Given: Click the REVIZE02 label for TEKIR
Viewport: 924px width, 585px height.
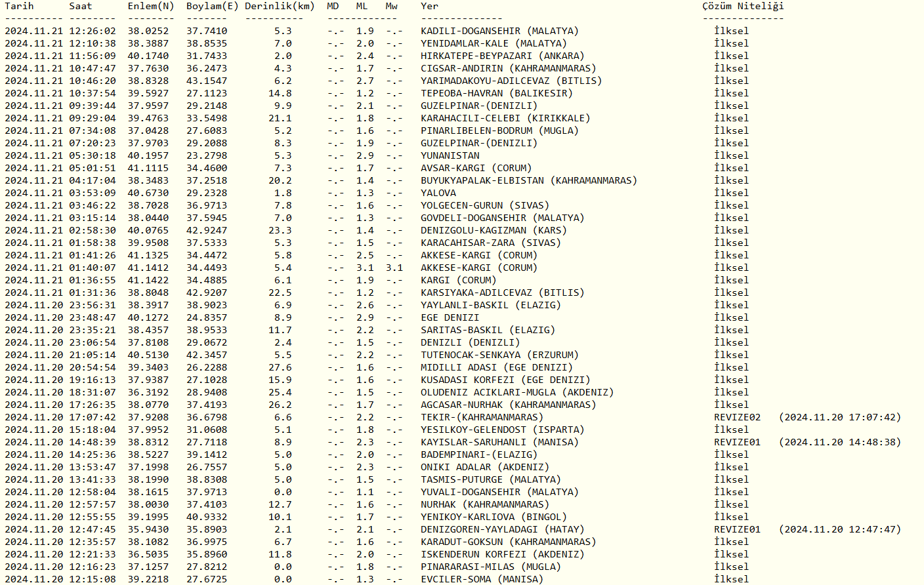Looking at the screenshot, I should (737, 417).
